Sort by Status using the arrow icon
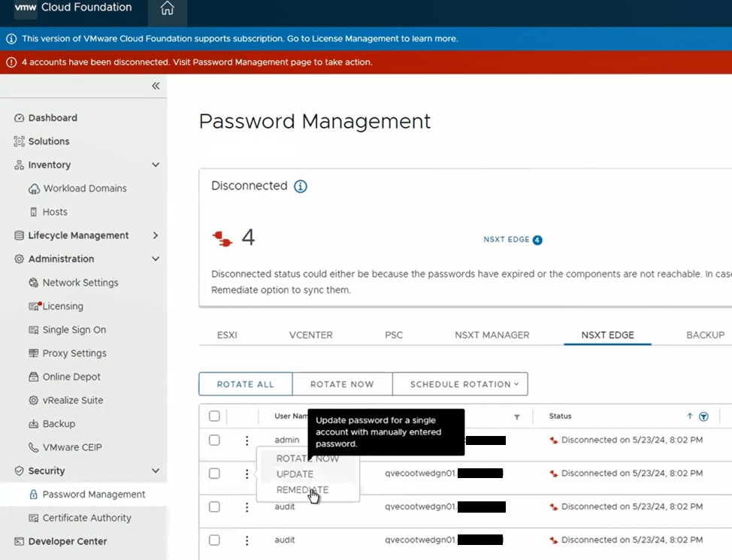The height and width of the screenshot is (560, 732). pyautogui.click(x=690, y=416)
